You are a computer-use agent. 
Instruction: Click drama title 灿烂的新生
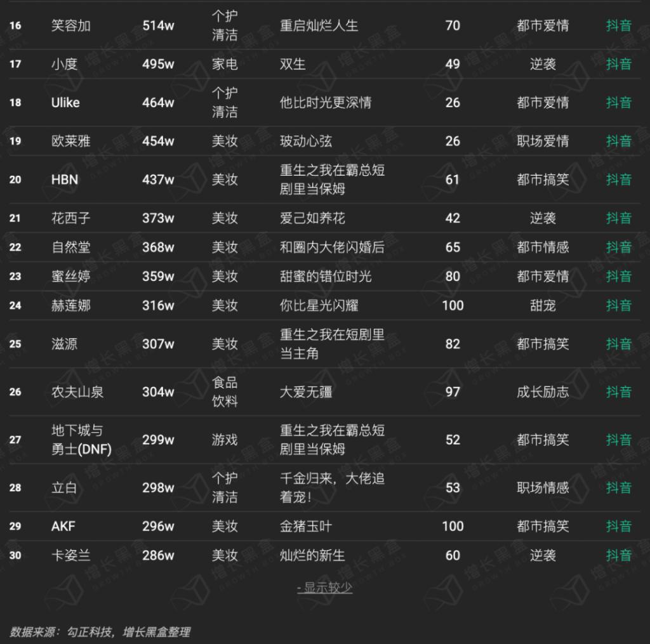tap(312, 555)
